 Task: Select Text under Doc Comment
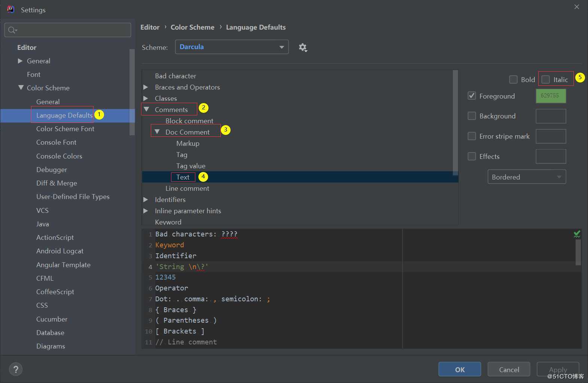tap(183, 177)
